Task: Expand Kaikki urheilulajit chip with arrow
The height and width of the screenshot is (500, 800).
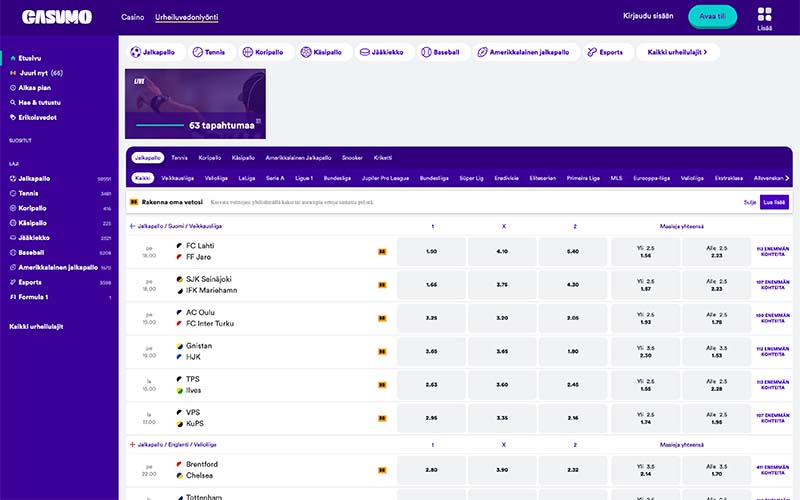Action: pos(678,52)
